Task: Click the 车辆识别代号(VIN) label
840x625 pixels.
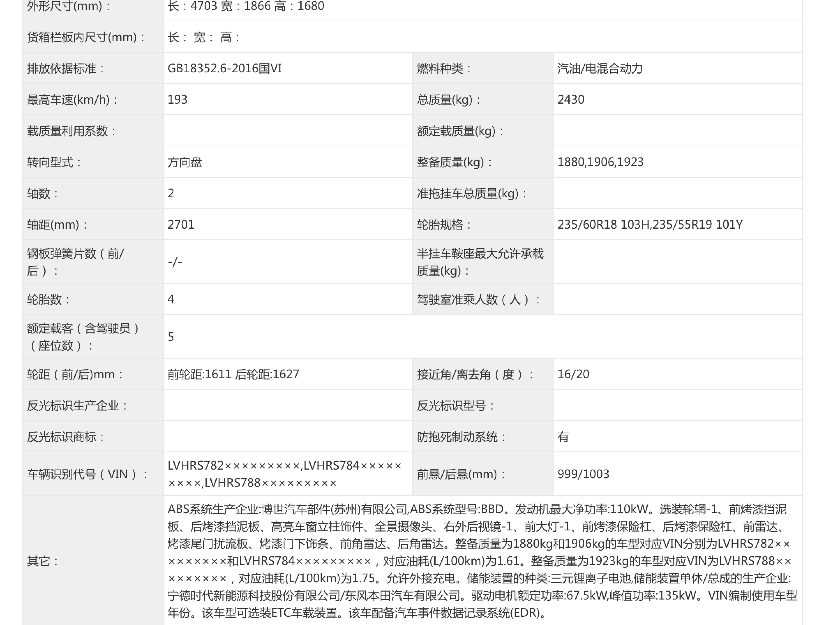Action: click(x=87, y=474)
